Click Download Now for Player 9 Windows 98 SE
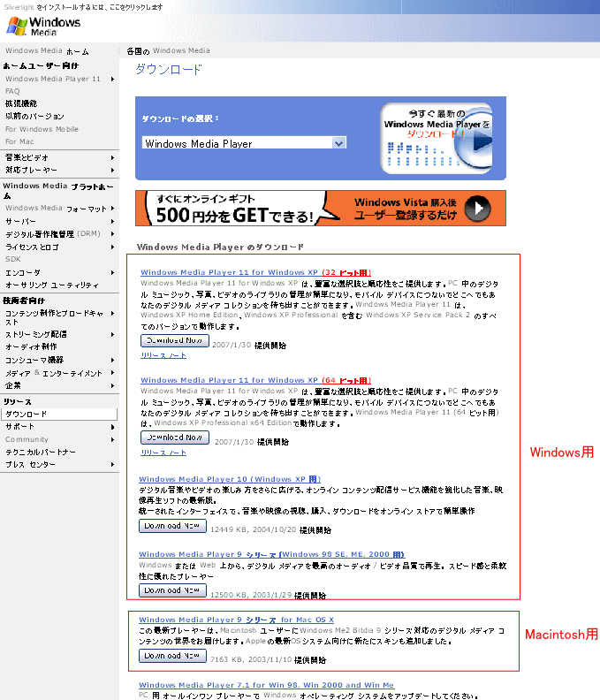 click(x=173, y=590)
